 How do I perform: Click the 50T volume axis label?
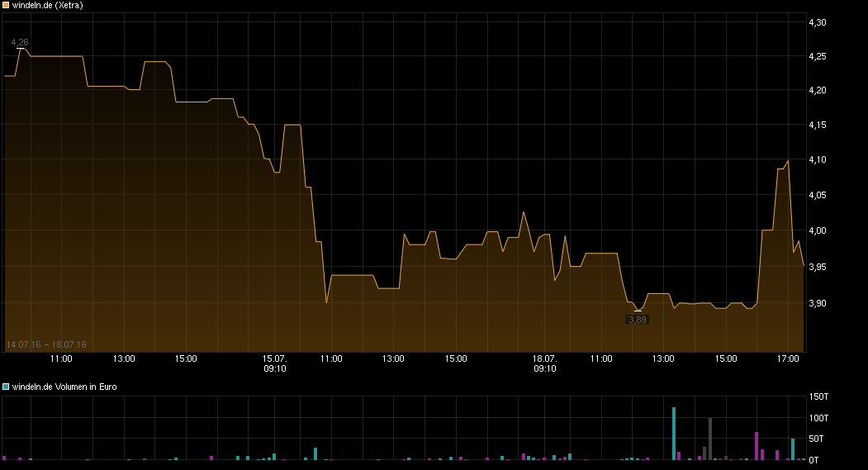coord(817,439)
